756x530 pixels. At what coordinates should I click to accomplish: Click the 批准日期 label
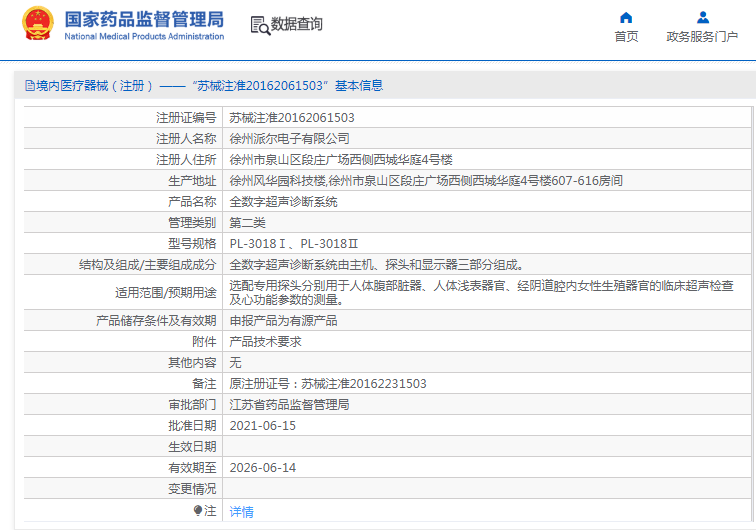pos(192,426)
